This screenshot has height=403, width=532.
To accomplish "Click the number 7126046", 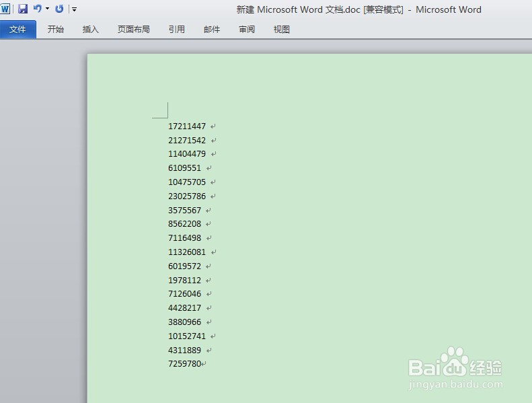I will pyautogui.click(x=184, y=294).
